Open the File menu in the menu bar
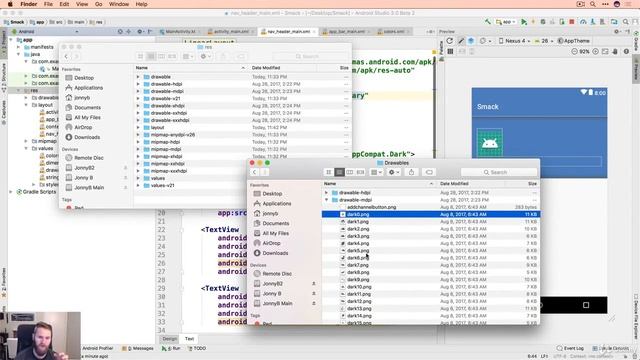640x360 pixels. click(48, 4)
